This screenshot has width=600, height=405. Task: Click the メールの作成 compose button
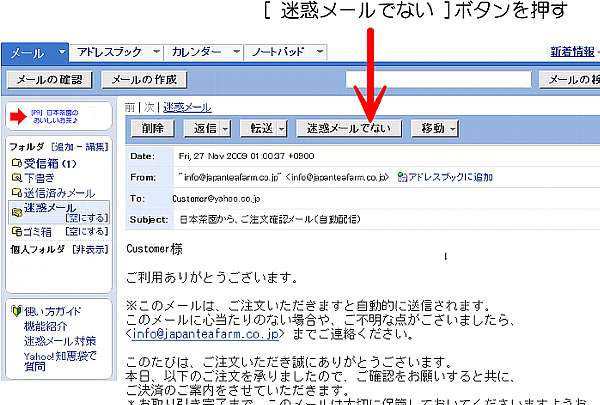click(143, 80)
